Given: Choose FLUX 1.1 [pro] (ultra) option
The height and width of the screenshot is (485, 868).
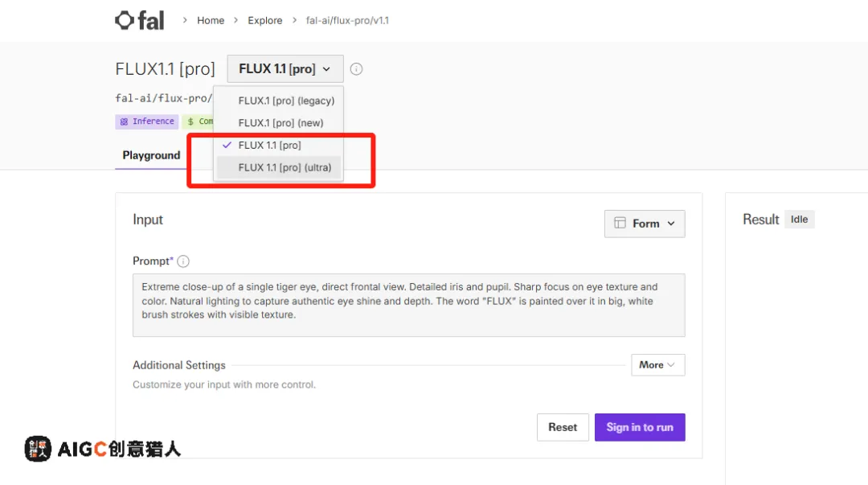Looking at the screenshot, I should coord(278,167).
